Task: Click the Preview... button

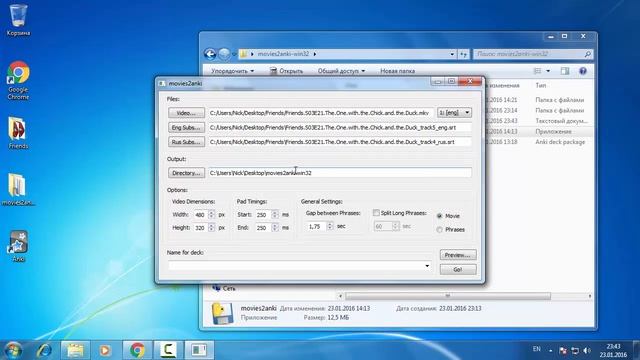Action: point(458,255)
